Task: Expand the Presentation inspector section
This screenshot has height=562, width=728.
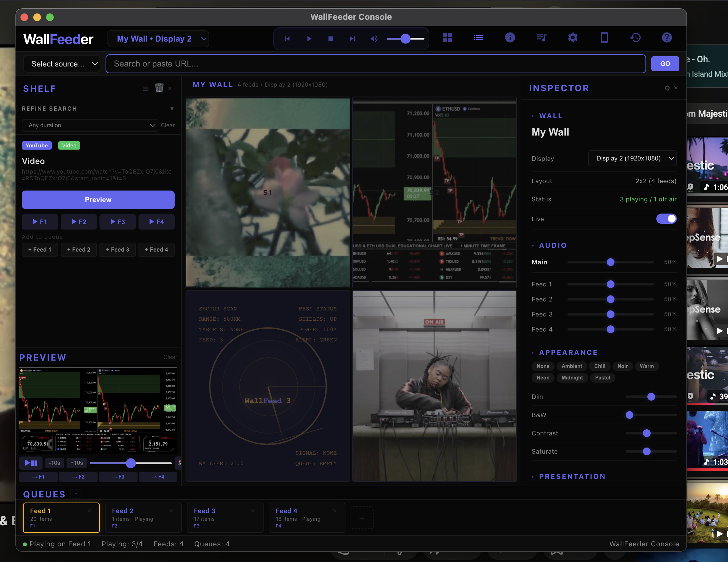Action: [572, 476]
